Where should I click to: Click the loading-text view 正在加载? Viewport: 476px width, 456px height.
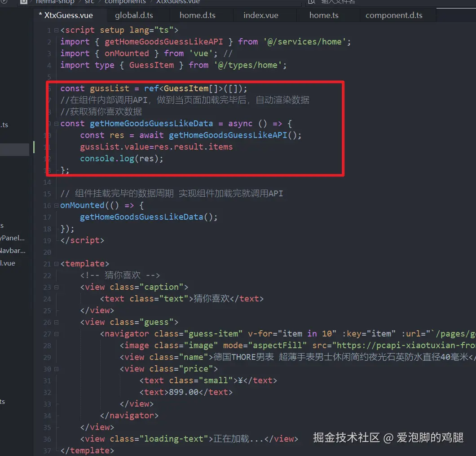(x=189, y=439)
